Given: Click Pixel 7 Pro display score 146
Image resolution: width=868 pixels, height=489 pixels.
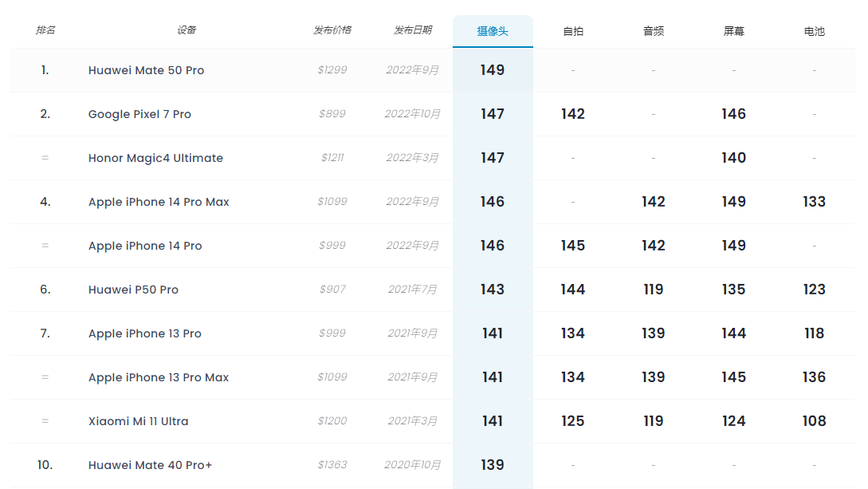Looking at the screenshot, I should 733,114.
